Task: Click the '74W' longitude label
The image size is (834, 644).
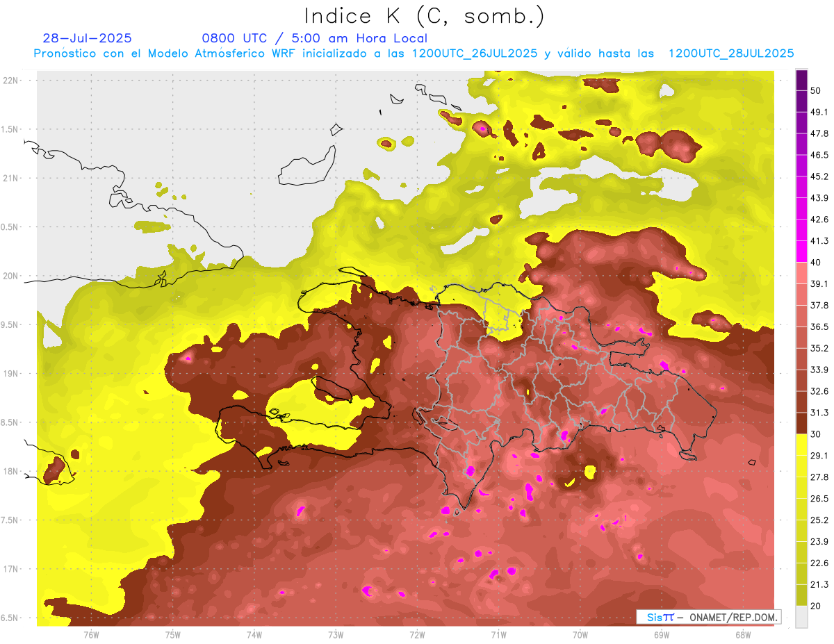Action: 254,635
